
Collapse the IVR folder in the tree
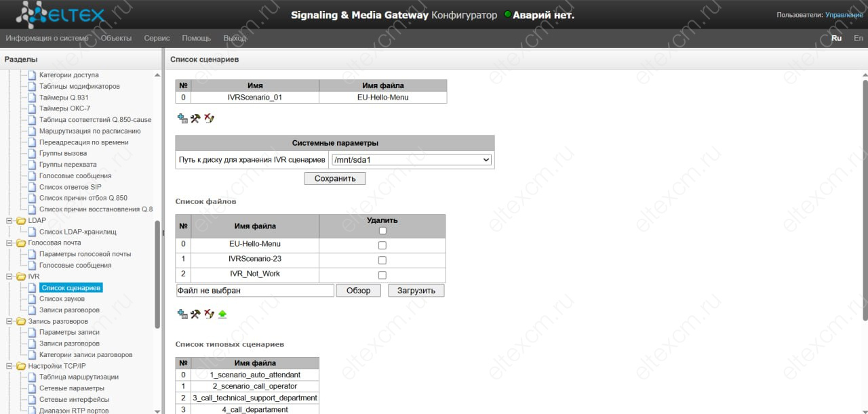pos(10,276)
